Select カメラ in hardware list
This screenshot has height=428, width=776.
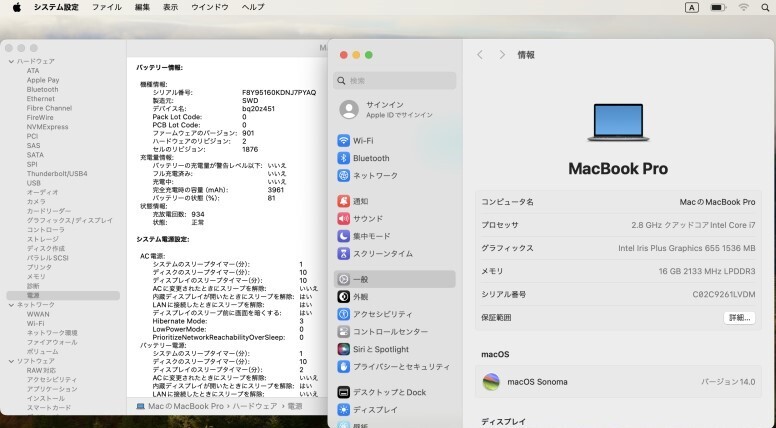pyautogui.click(x=36, y=202)
